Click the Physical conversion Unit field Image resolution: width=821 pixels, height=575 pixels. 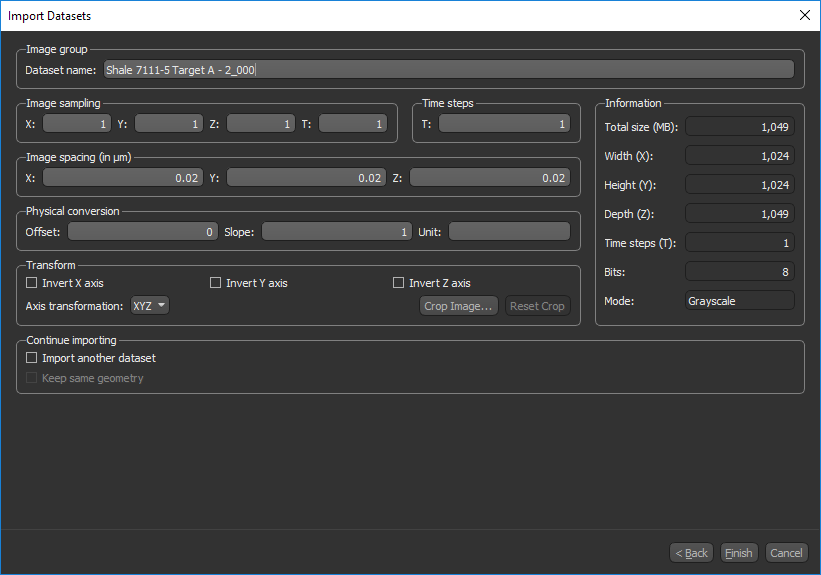click(508, 232)
